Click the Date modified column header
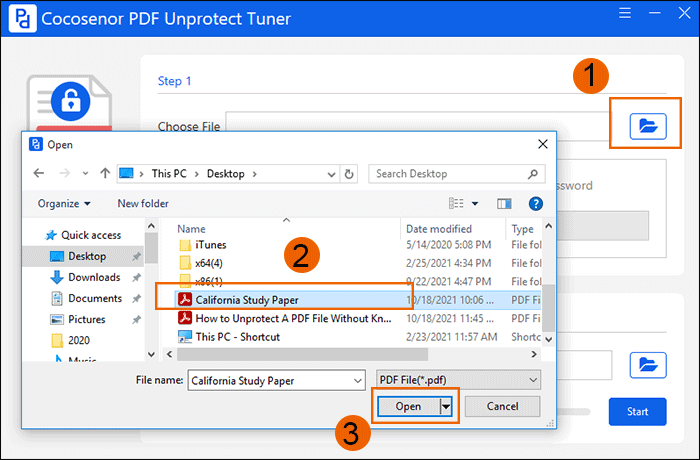The height and width of the screenshot is (460, 700). tap(439, 229)
